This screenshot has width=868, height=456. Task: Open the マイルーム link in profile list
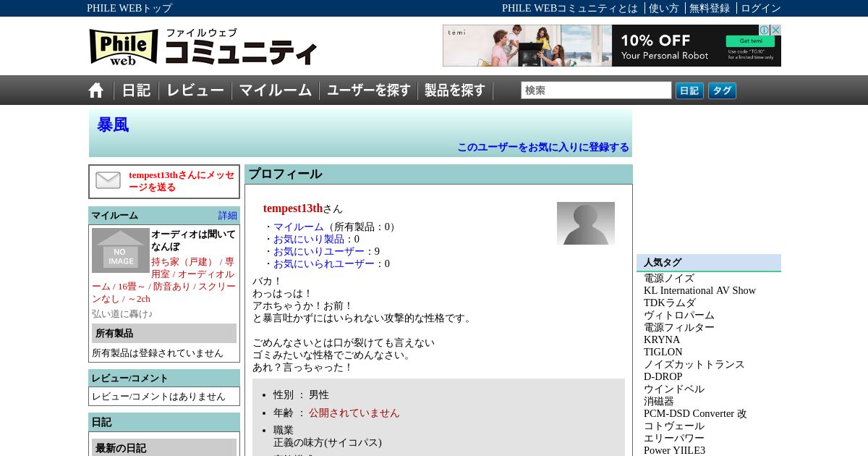click(299, 227)
